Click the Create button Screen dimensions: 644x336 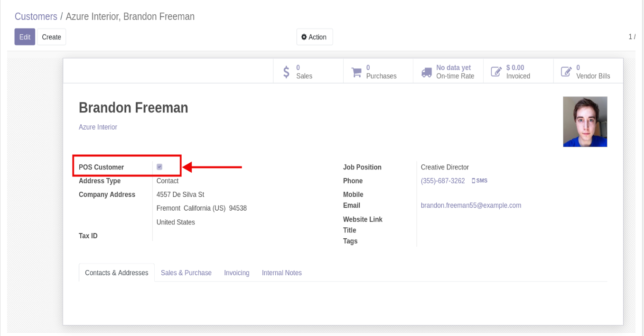pos(51,37)
